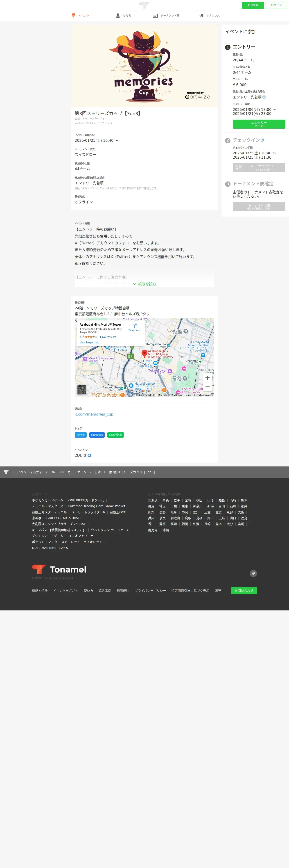Viewport: 289px width, 868px height.
Task: Open 謝辞 footer link
Action: 218,590
